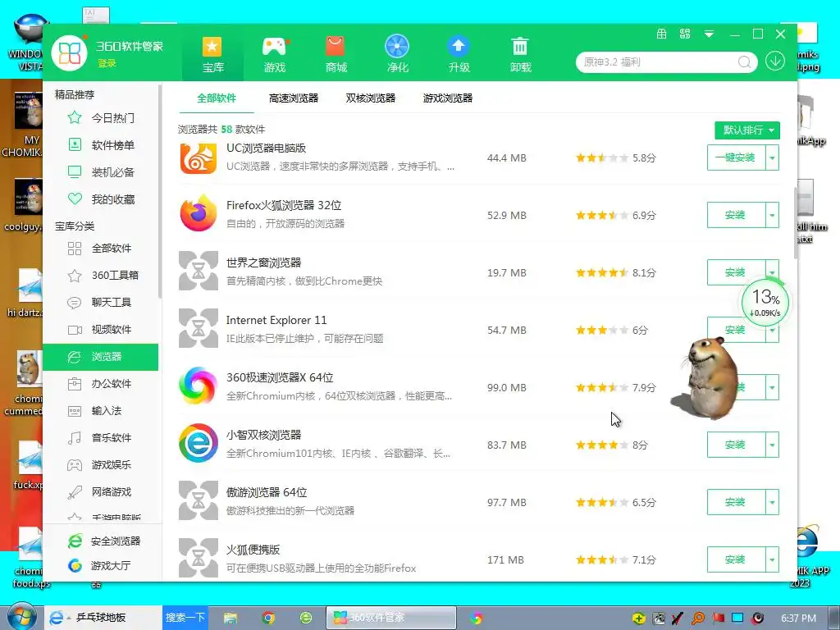Click the software list vertical scrollbar
The width and height of the screenshot is (840, 630).
point(796,222)
